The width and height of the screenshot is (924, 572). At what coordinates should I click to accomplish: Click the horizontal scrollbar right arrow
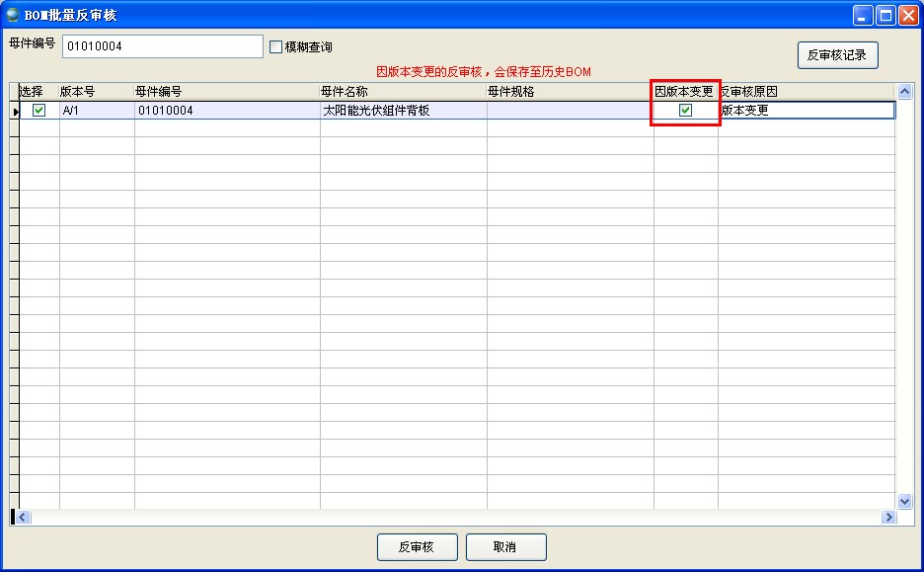click(x=888, y=517)
